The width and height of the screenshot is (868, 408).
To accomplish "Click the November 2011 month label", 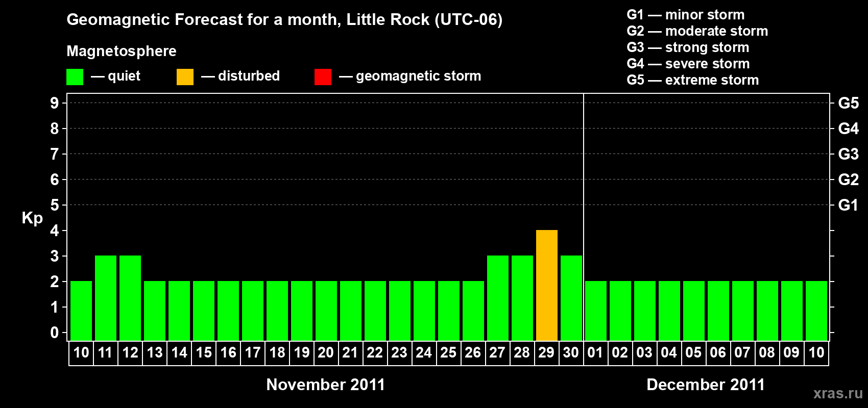I will click(326, 385).
